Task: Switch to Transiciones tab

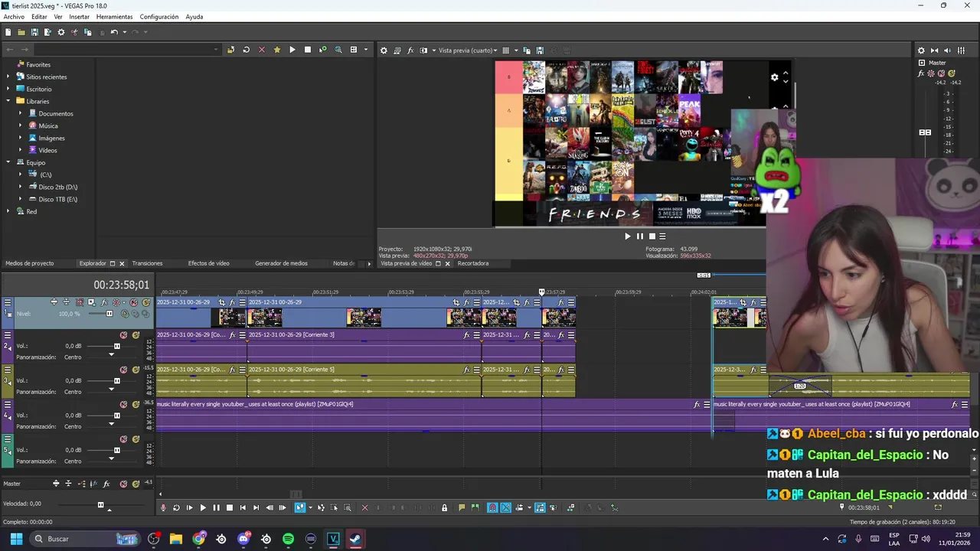Action: coord(147,263)
